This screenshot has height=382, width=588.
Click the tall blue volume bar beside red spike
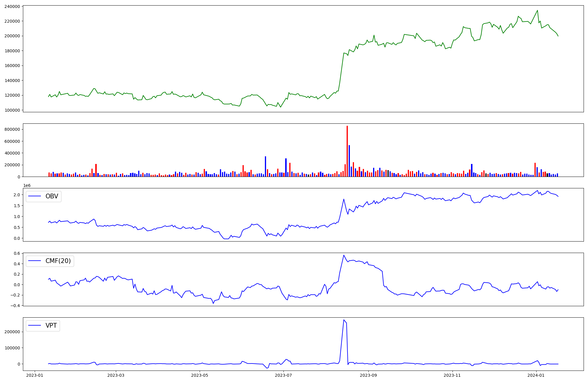[349, 161]
